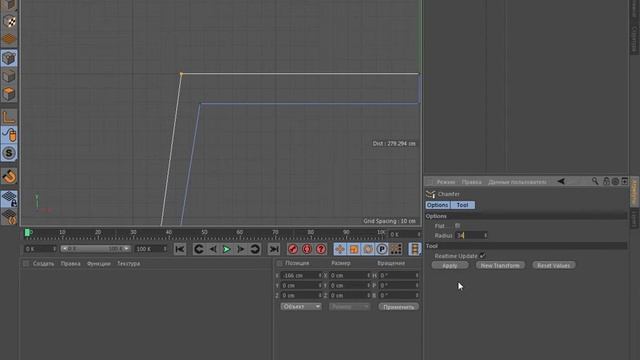
Task: Click the Viewport Solo S icon
Action: click(9, 153)
